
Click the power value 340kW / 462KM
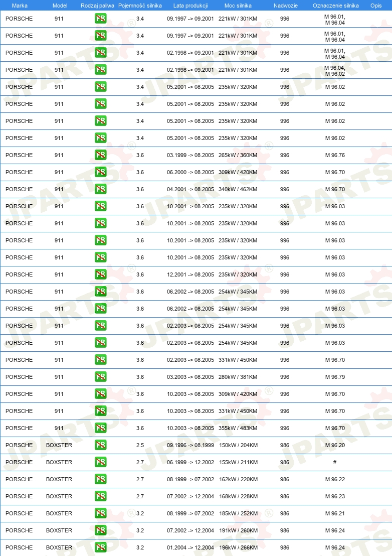point(238,189)
